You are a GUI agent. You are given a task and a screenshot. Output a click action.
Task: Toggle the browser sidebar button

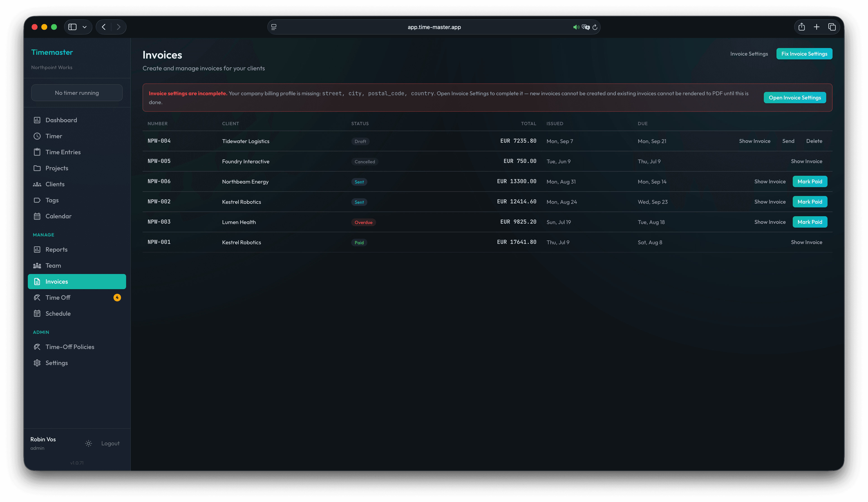72,27
